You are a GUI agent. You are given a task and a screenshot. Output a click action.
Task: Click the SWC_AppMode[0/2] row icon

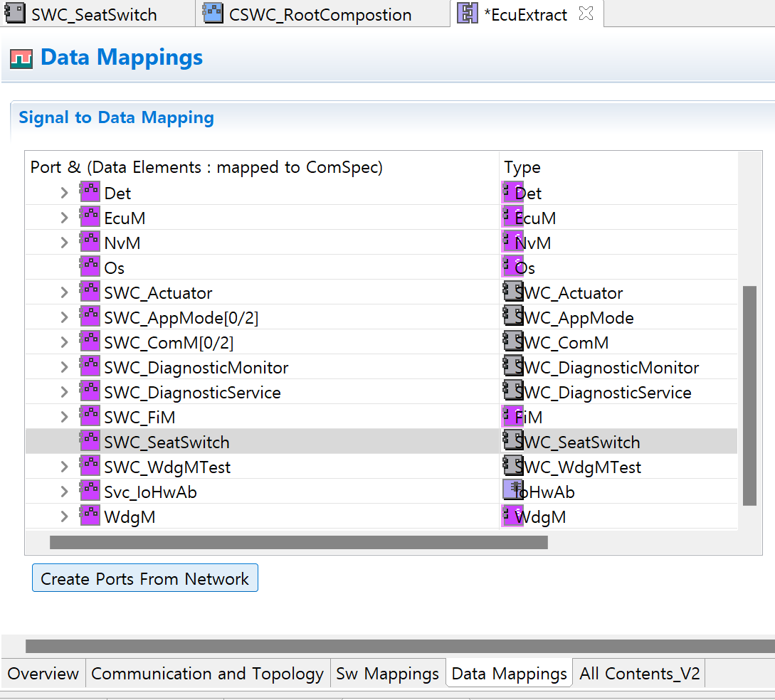[90, 316]
